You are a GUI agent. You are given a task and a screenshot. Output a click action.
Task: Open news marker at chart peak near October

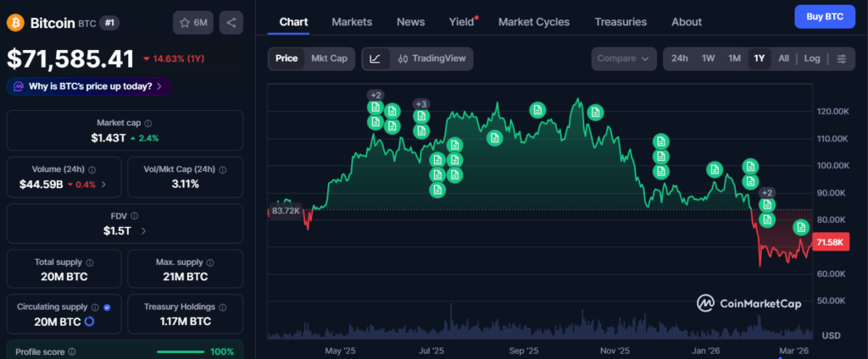click(595, 113)
